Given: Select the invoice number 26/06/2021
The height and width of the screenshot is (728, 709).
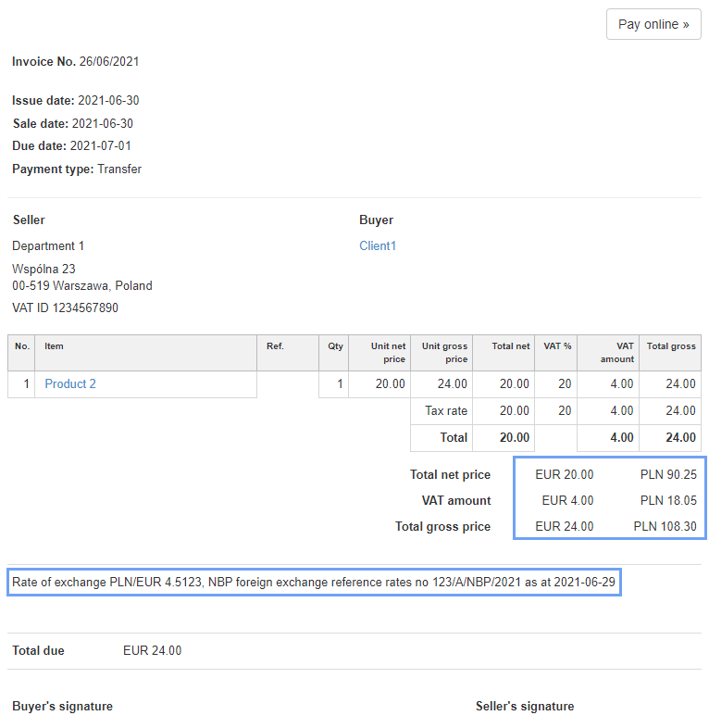Looking at the screenshot, I should point(109,61).
